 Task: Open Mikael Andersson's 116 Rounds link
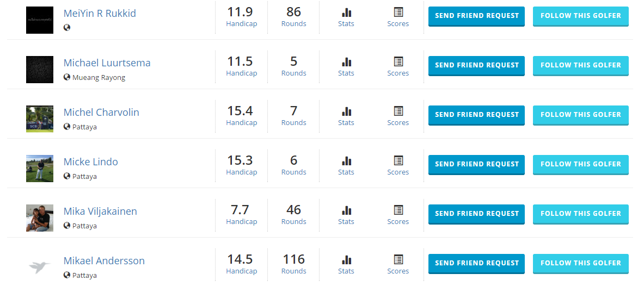294,264
